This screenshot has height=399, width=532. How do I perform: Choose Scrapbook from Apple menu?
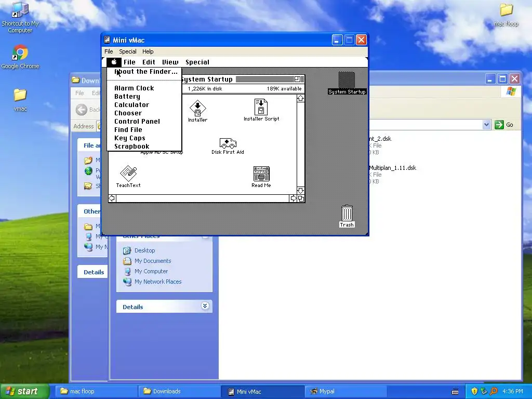tap(144, 147)
